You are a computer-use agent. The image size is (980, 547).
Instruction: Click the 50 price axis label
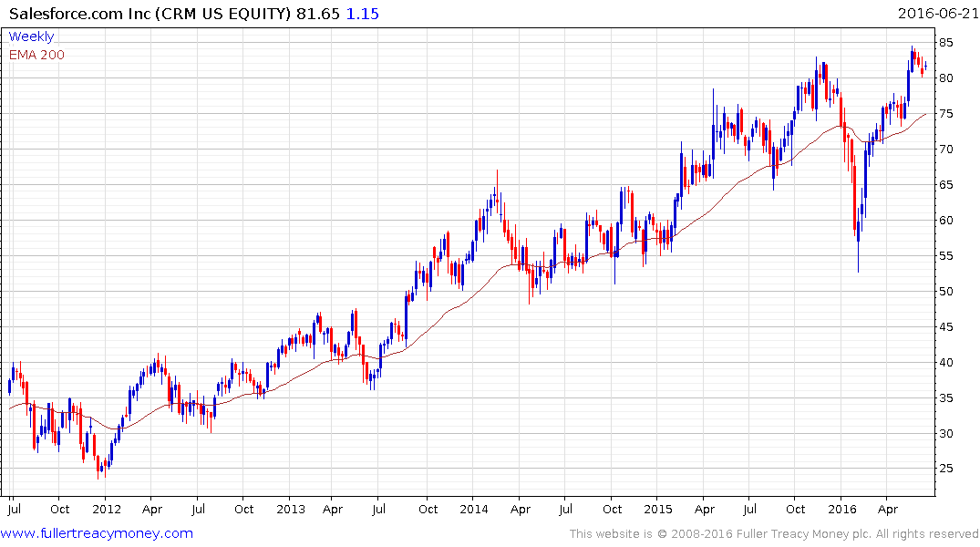pyautogui.click(x=945, y=292)
